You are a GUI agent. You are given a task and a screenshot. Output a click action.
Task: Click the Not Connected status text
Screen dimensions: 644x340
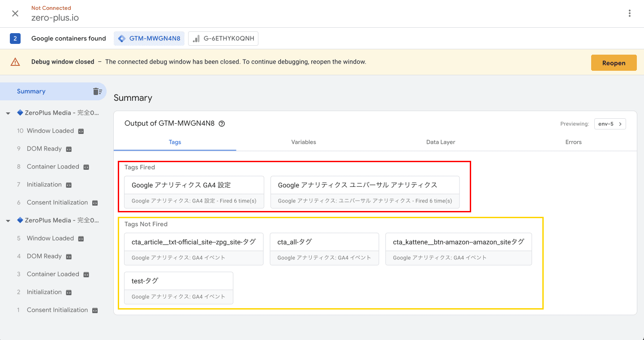pyautogui.click(x=51, y=8)
